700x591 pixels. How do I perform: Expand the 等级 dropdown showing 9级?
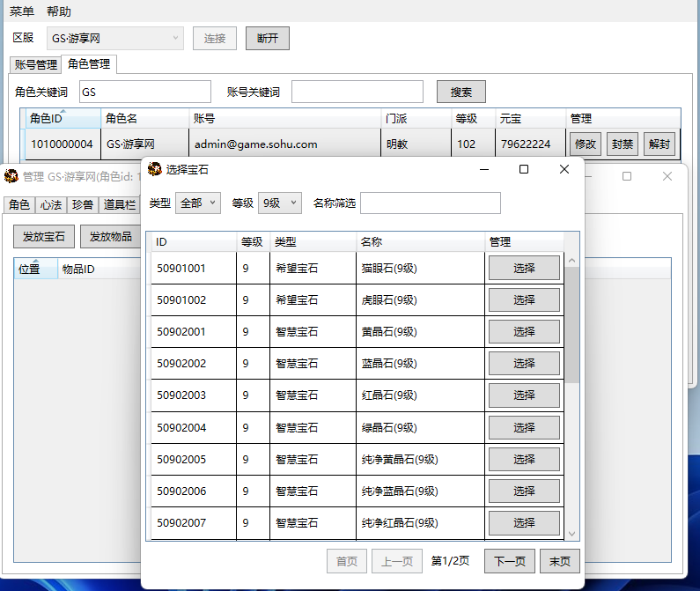[280, 203]
